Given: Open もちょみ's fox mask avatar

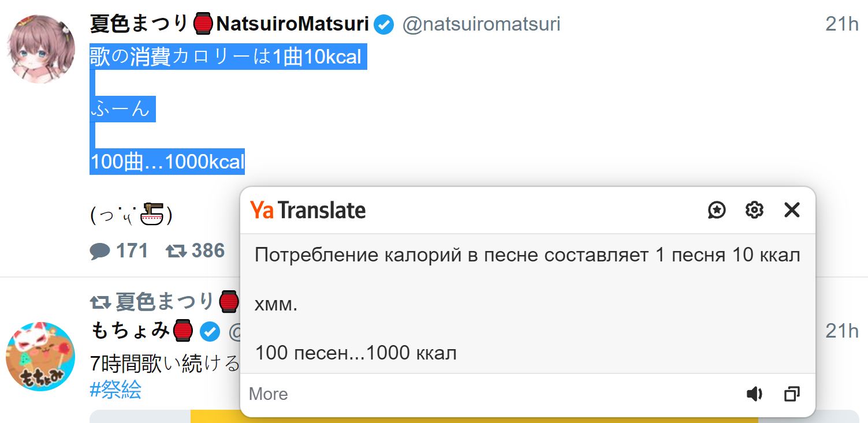Looking at the screenshot, I should (40, 356).
